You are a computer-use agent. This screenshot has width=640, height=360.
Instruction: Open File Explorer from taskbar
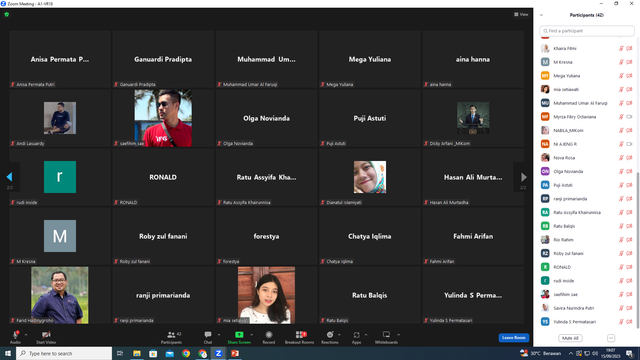point(137,353)
